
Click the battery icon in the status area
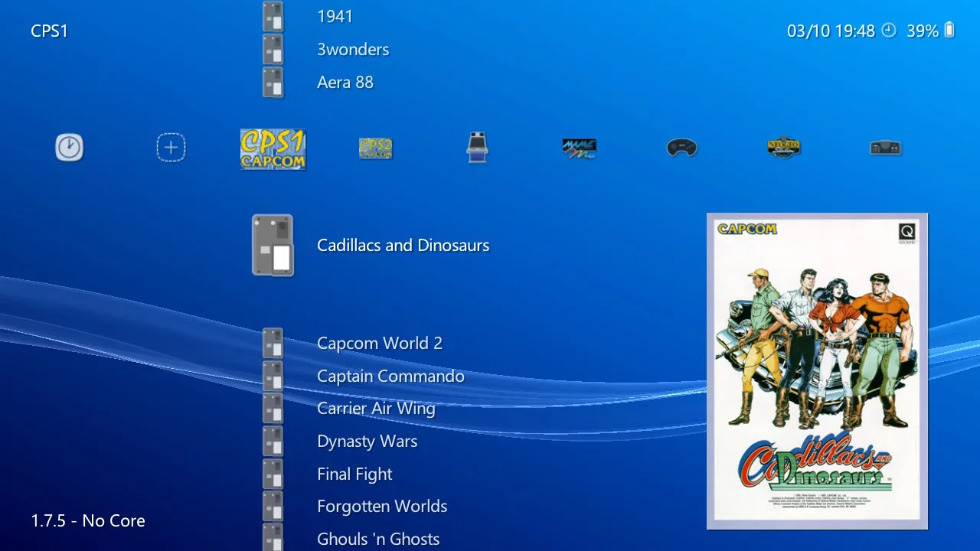click(950, 30)
